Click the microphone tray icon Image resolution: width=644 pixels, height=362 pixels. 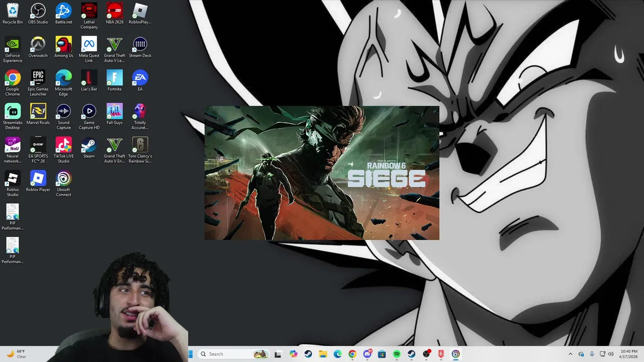coord(592,354)
